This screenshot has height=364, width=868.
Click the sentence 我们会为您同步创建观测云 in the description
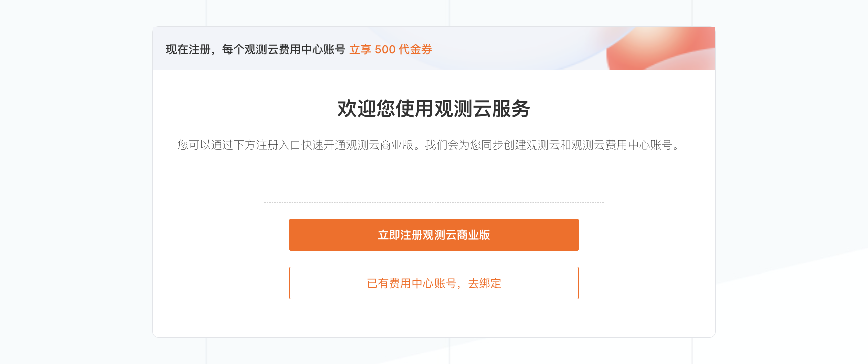(492, 145)
